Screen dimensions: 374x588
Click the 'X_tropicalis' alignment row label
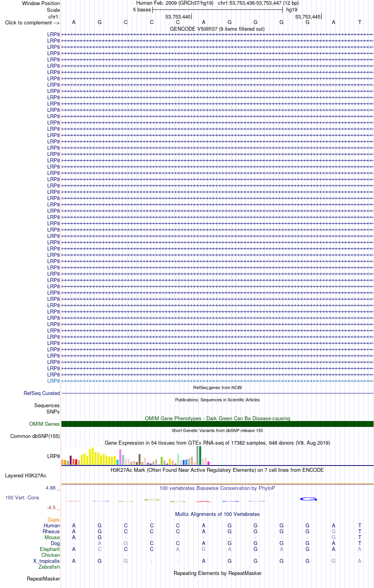coord(46,561)
